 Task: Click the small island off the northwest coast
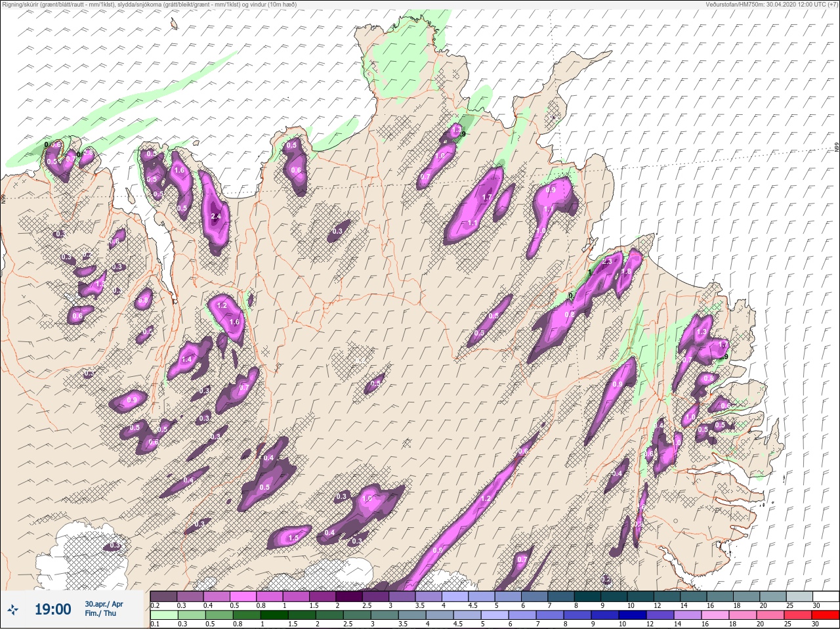[174, 24]
